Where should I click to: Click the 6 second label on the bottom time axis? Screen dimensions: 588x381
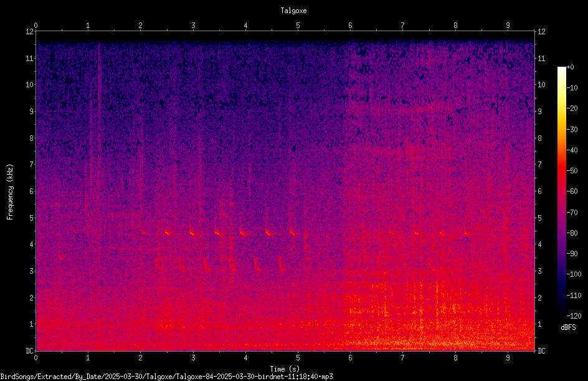[x=351, y=358]
